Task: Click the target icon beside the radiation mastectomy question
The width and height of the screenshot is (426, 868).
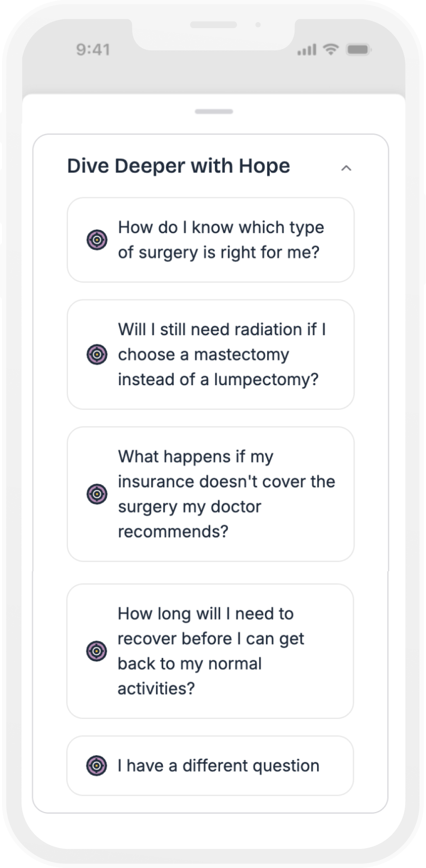Action: 97,354
